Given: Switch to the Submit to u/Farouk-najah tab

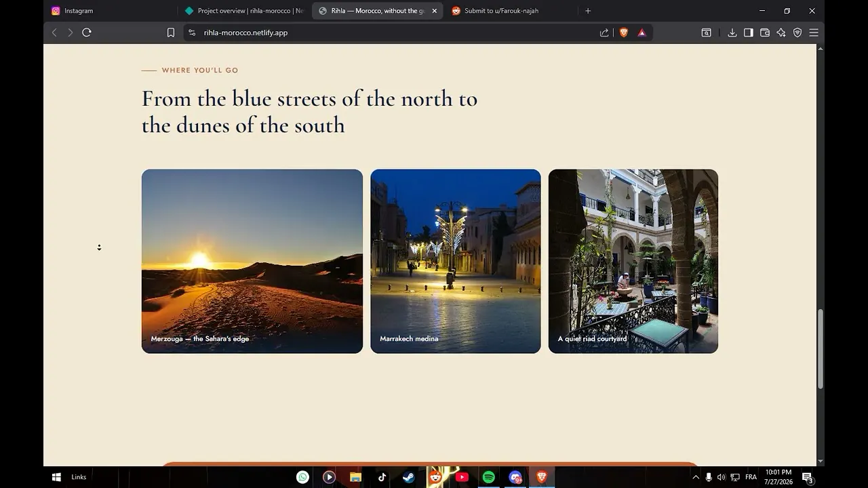Looking at the screenshot, I should (511, 11).
